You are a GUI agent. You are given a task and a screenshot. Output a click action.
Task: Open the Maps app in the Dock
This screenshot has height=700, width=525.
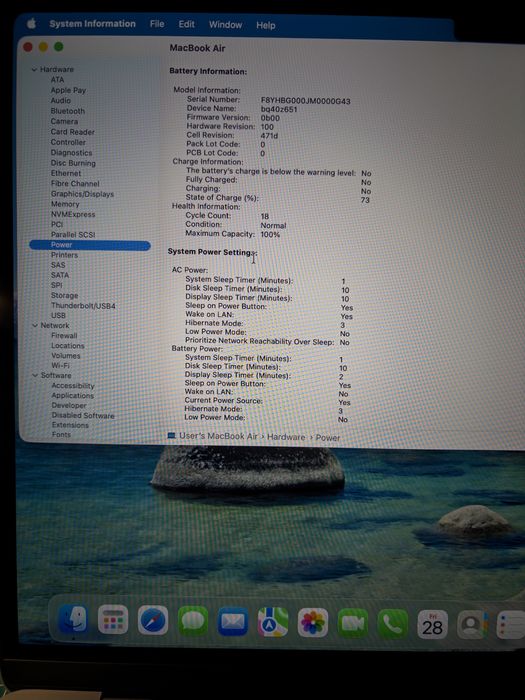point(273,622)
